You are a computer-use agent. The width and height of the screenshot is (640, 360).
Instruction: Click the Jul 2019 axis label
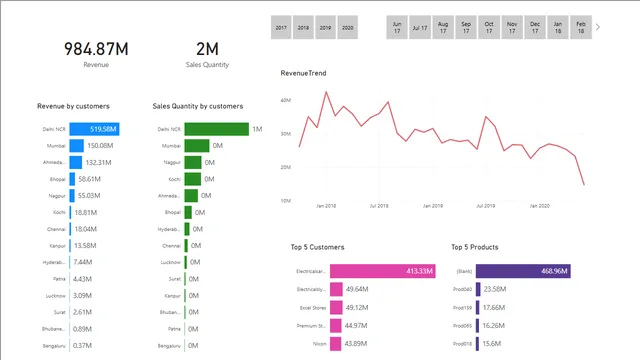[x=486, y=206]
